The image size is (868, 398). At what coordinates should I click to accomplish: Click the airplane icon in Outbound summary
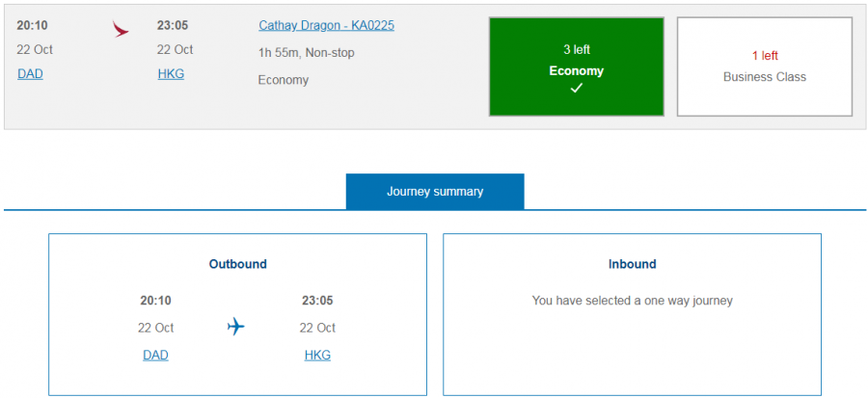(x=236, y=328)
